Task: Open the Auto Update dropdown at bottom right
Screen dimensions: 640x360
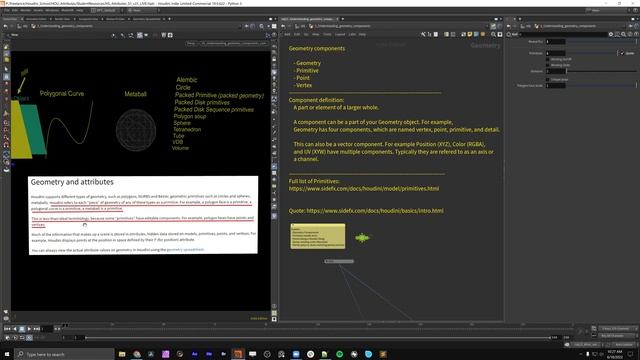Action: [x=624, y=344]
